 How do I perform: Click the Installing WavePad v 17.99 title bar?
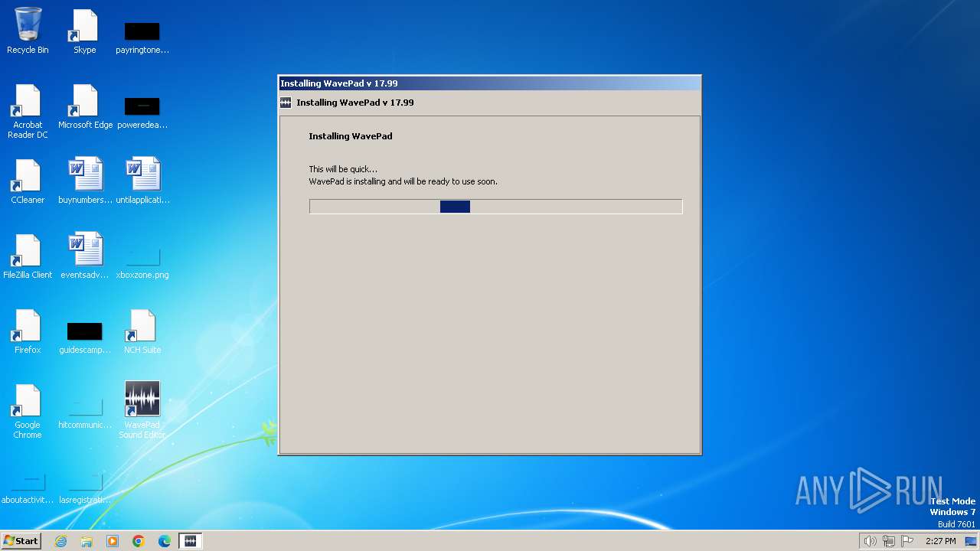coord(490,83)
